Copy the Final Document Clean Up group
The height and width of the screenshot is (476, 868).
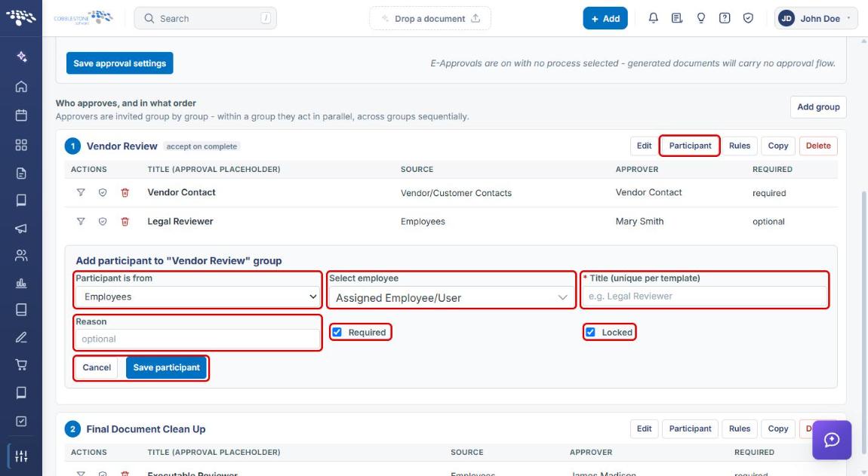pos(777,428)
